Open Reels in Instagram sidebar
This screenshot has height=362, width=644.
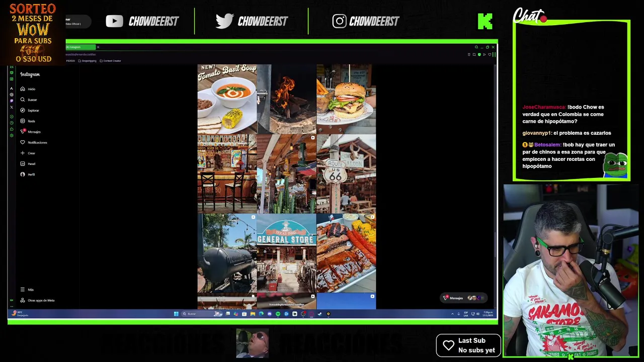28,121
